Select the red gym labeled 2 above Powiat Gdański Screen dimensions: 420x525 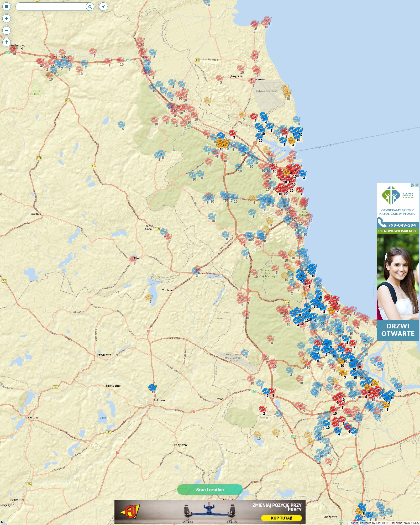[262, 409]
